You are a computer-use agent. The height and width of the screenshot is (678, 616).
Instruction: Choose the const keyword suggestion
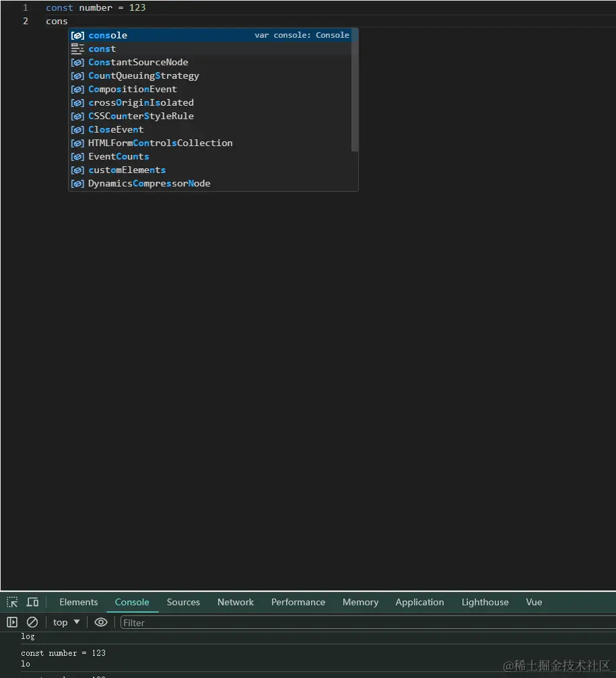pos(211,49)
